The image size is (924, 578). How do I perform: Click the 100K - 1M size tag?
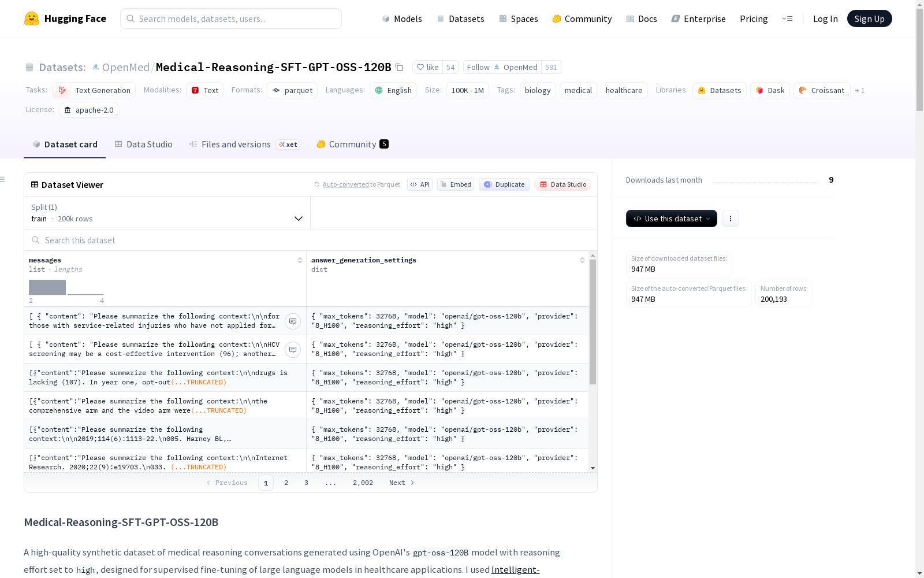[x=468, y=90]
